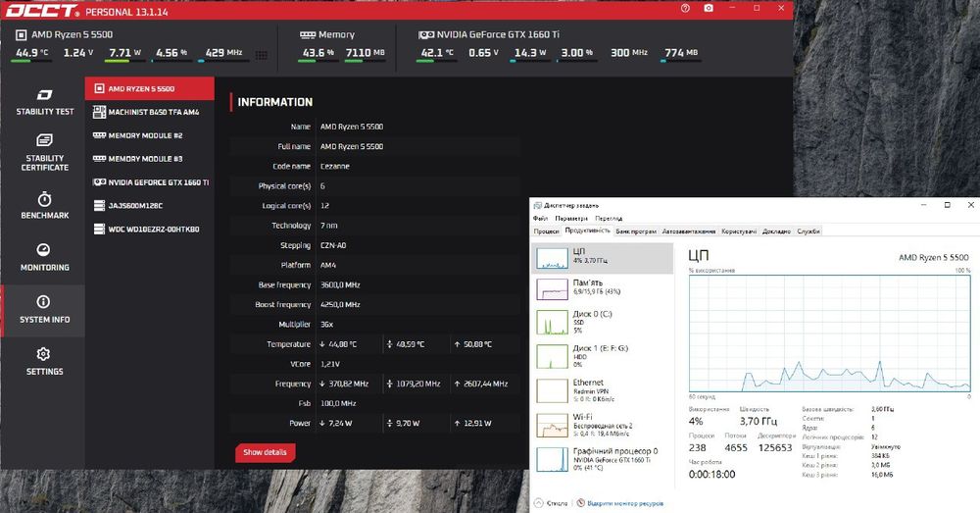The width and height of the screenshot is (980, 513).
Task: Click the GPU temperature 42.1 °C bar
Action: 437,61
